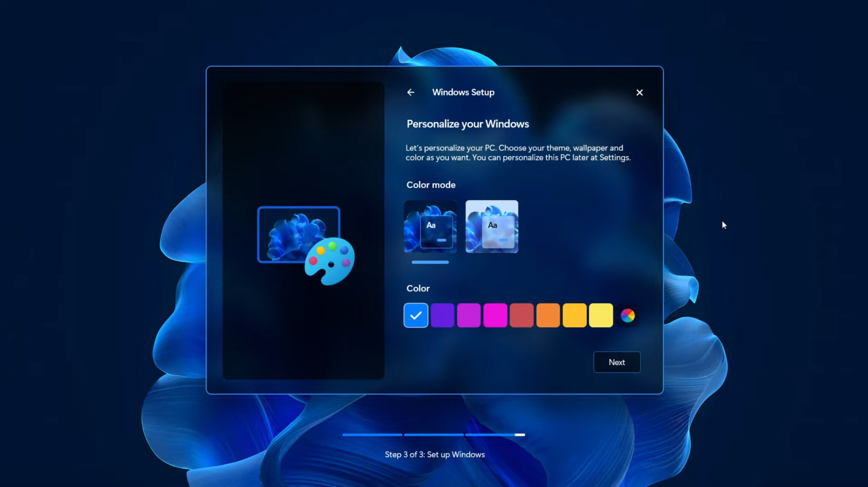This screenshot has height=487, width=868.
Task: Click the back arrow in Windows Setup
Action: 410,92
